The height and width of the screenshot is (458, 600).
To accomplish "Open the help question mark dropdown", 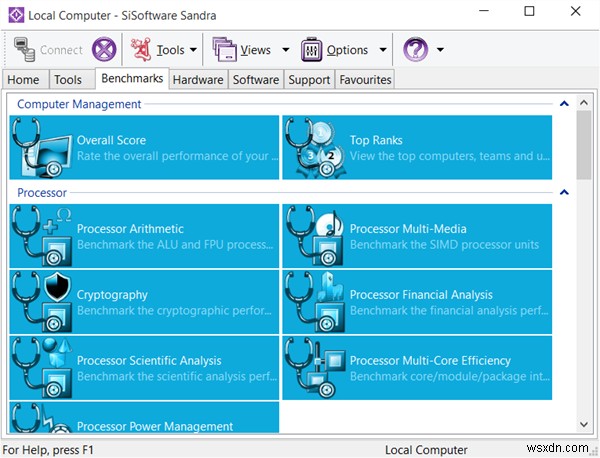I will tap(424, 50).
